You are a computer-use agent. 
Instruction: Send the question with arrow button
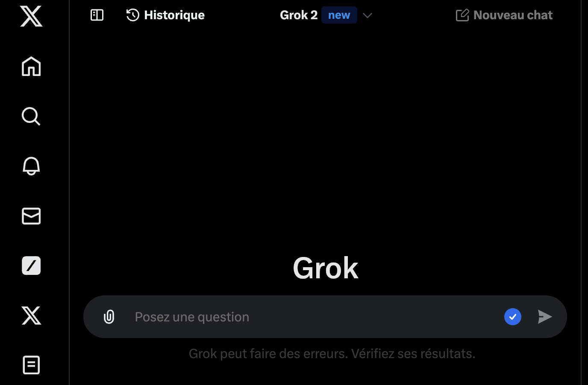click(x=545, y=317)
